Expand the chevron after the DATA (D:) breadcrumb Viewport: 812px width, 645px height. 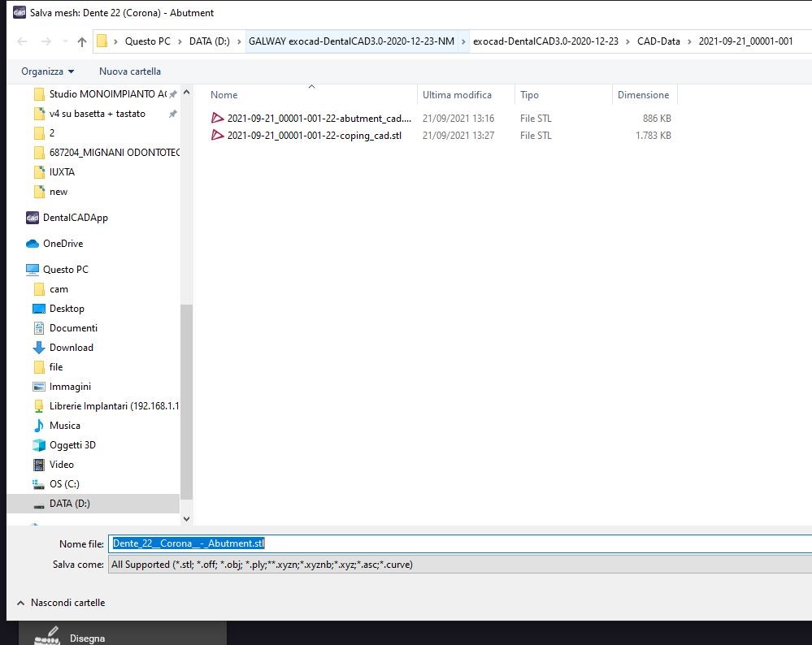[239, 41]
